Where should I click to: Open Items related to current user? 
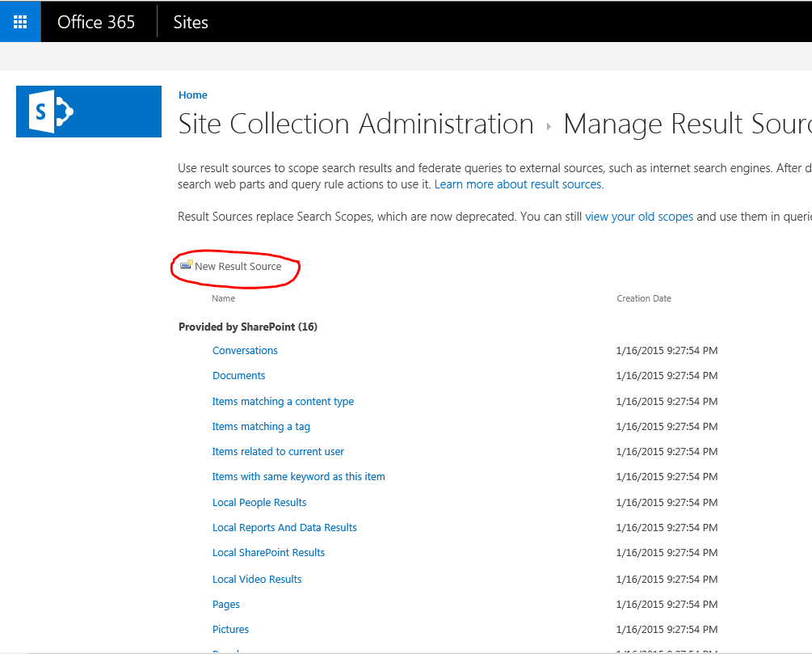pyautogui.click(x=278, y=452)
